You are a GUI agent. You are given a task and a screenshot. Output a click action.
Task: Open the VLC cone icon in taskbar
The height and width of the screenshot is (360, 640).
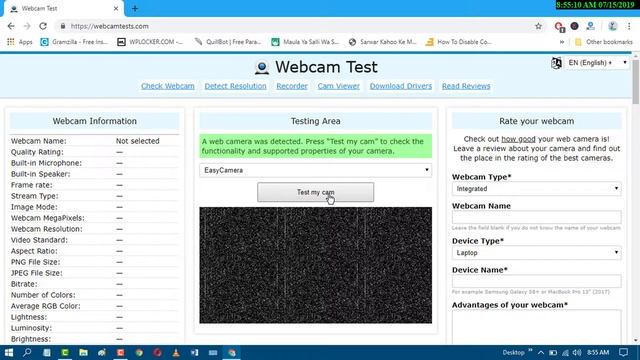tap(176, 353)
